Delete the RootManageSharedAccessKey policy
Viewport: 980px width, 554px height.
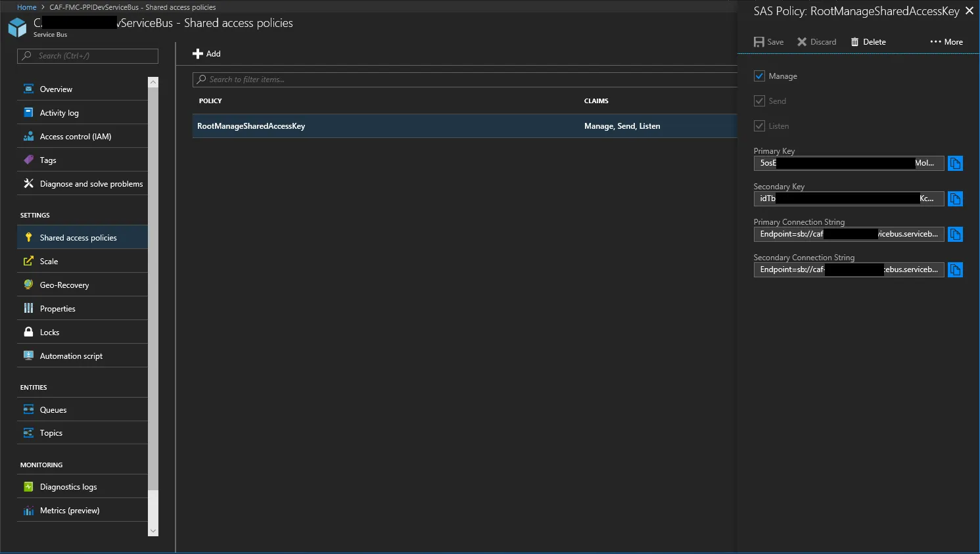868,41
